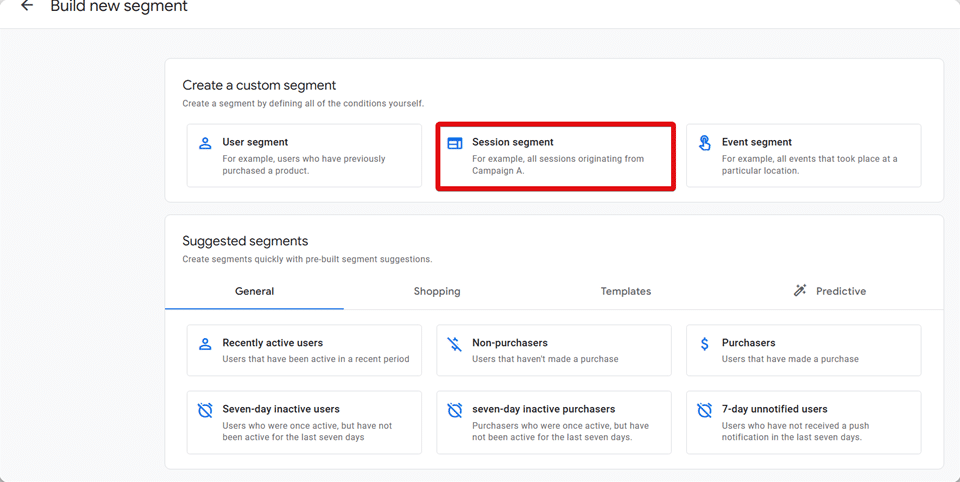The image size is (960, 482).
Task: Click the User segment person icon
Action: (205, 143)
